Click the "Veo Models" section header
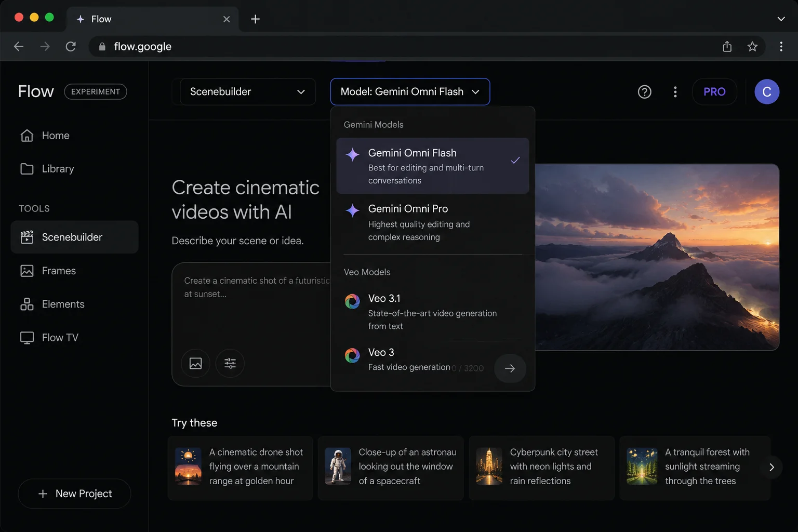The width and height of the screenshot is (798, 532). 367,272
